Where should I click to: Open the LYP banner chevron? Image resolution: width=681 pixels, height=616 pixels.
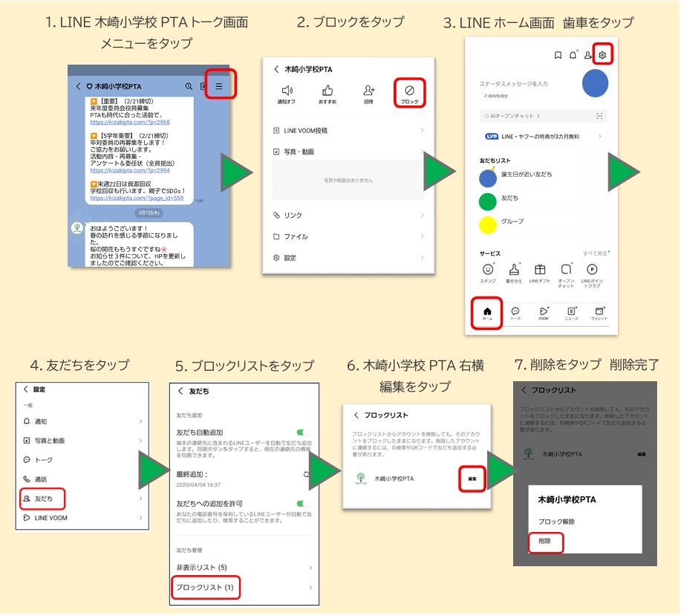coord(600,137)
